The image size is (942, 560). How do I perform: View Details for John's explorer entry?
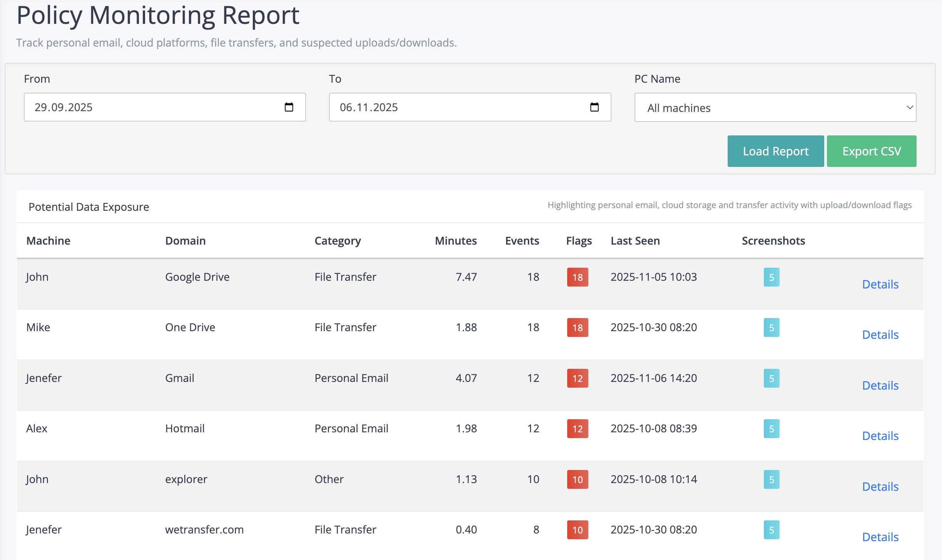[880, 486]
